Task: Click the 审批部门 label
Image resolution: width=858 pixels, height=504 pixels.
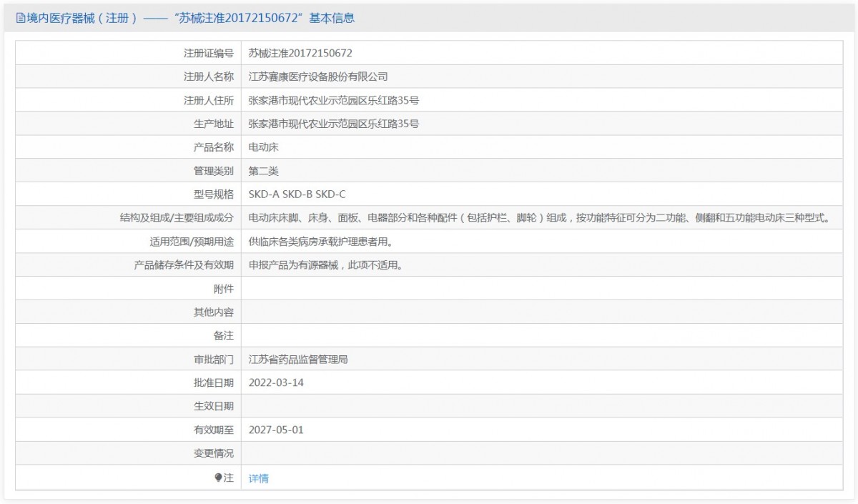Action: [x=214, y=360]
